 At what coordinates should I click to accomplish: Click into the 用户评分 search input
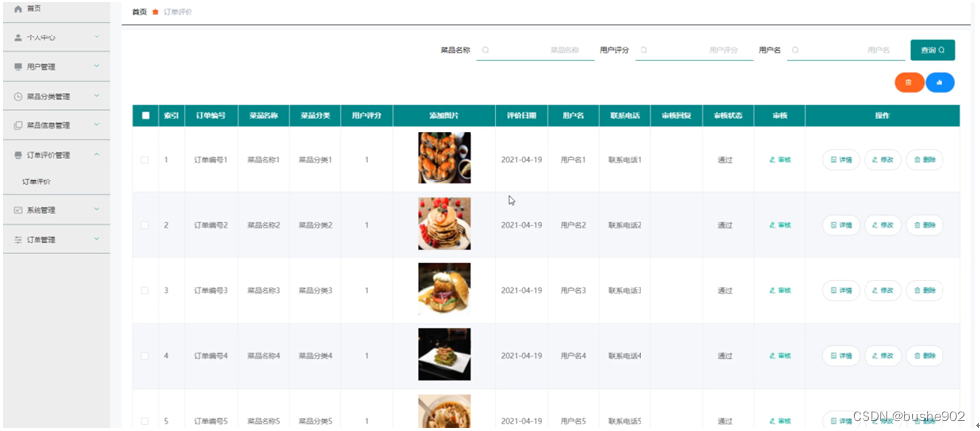pos(695,50)
